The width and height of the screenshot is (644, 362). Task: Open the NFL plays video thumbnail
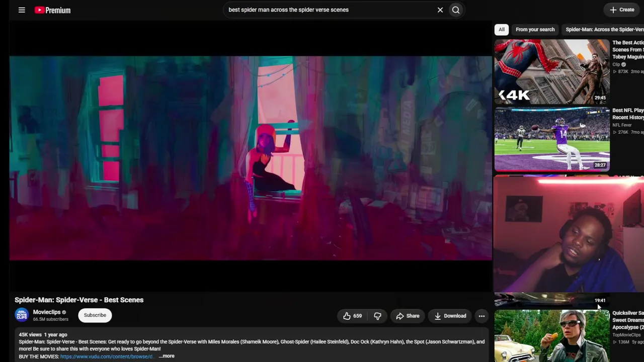click(x=552, y=139)
